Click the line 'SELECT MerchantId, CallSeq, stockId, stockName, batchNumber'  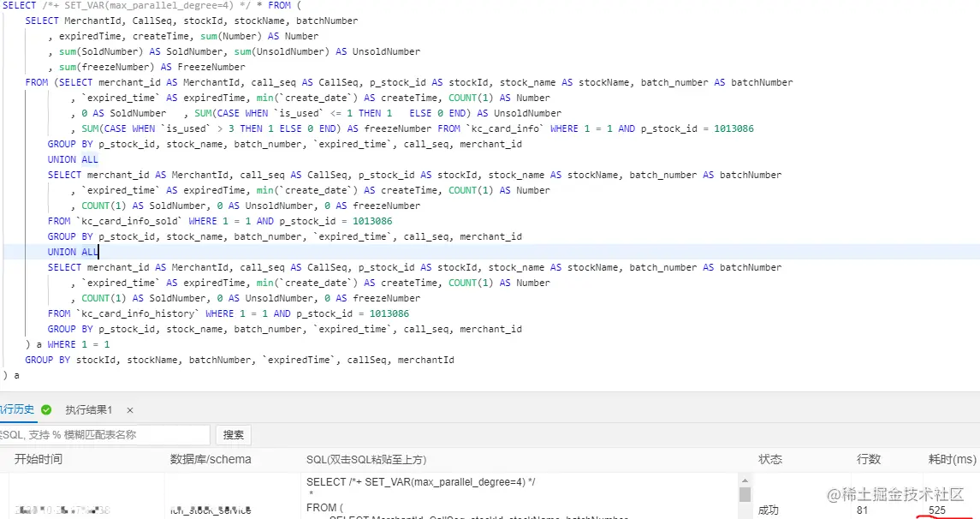191,21
